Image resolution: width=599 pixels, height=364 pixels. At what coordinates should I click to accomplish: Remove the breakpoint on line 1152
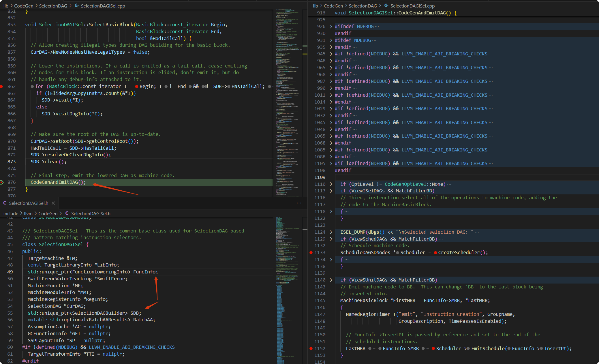[x=311, y=349]
